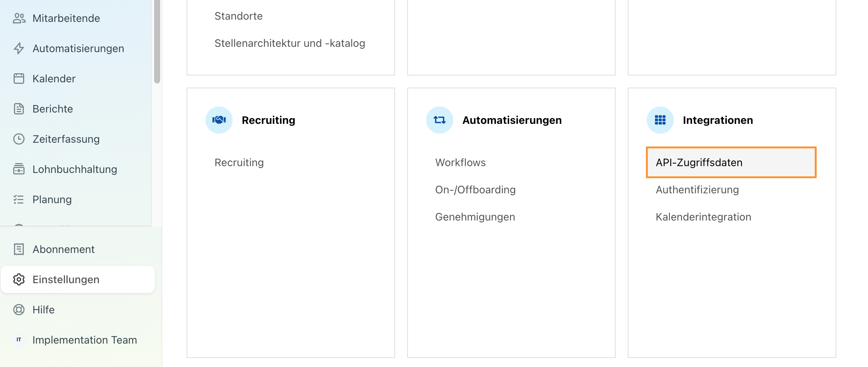Go to Kalenderintegration settings
The width and height of the screenshot is (868, 367).
click(703, 217)
